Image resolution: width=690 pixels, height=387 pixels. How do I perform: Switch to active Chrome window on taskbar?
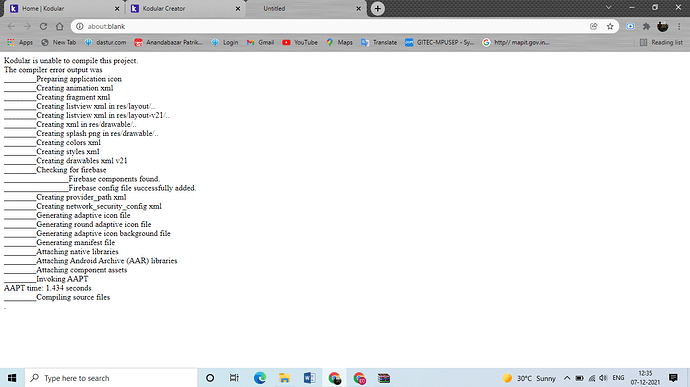(334, 378)
